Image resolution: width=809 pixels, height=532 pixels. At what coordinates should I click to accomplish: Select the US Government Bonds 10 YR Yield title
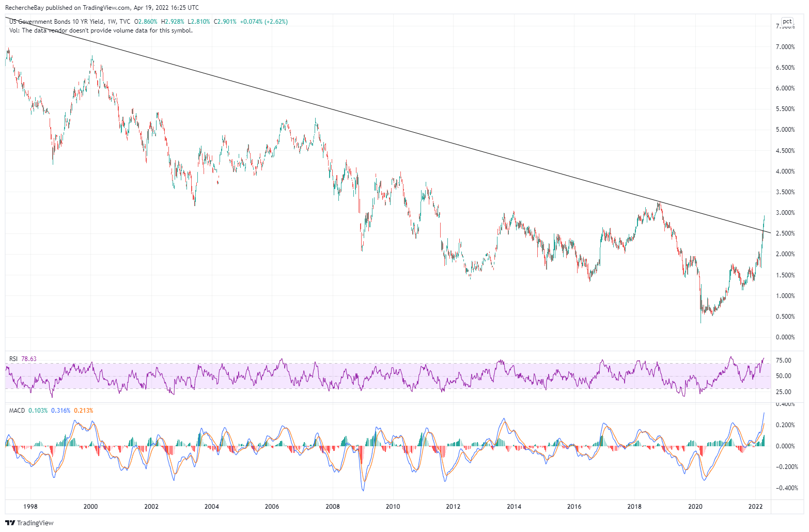point(57,22)
